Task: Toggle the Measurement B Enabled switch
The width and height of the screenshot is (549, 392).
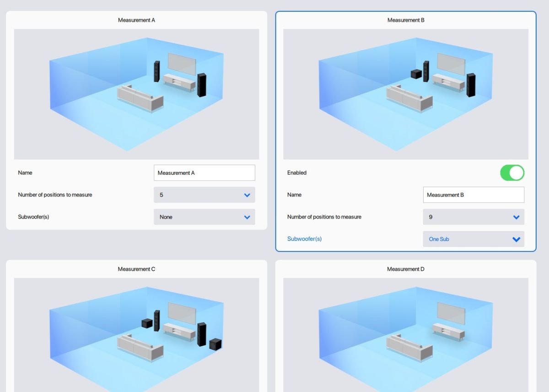Action: [x=512, y=173]
